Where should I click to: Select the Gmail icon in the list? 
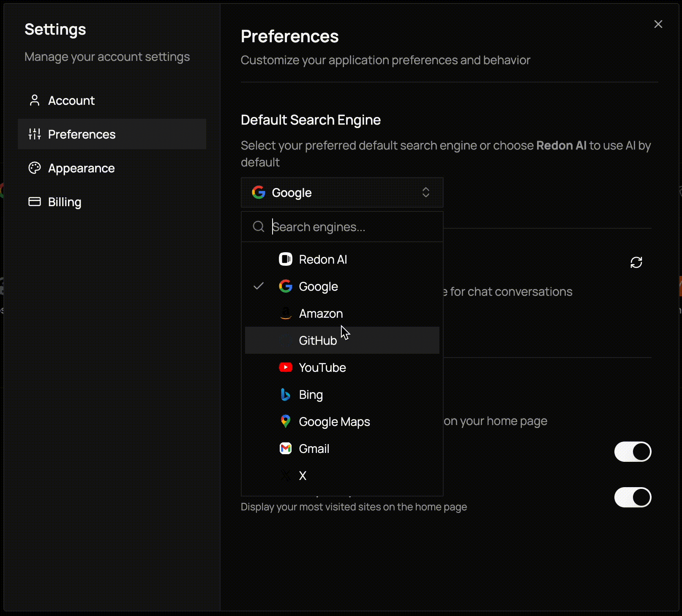[x=286, y=448]
